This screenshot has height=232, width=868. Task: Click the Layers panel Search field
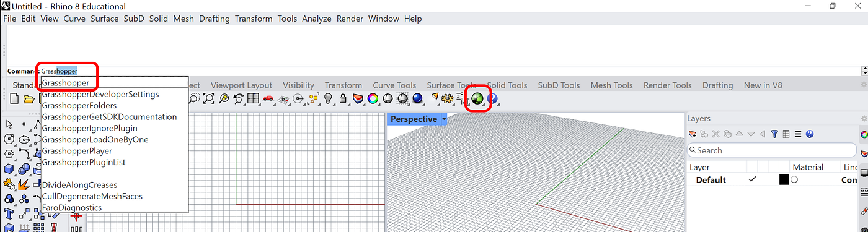click(x=773, y=150)
